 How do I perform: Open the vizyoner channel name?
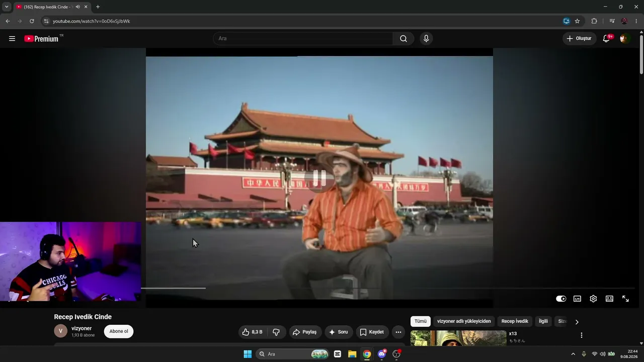(82, 328)
